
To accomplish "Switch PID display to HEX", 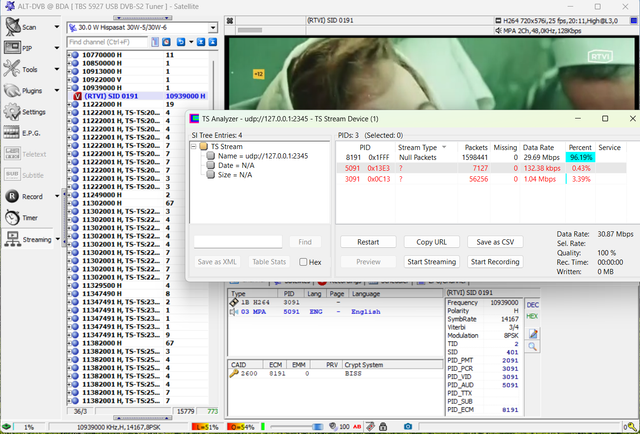I will [x=532, y=316].
